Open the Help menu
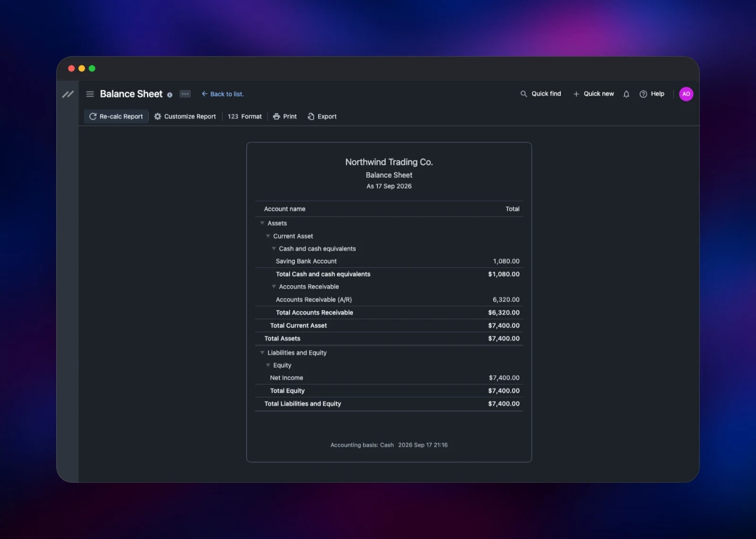 [x=652, y=94]
